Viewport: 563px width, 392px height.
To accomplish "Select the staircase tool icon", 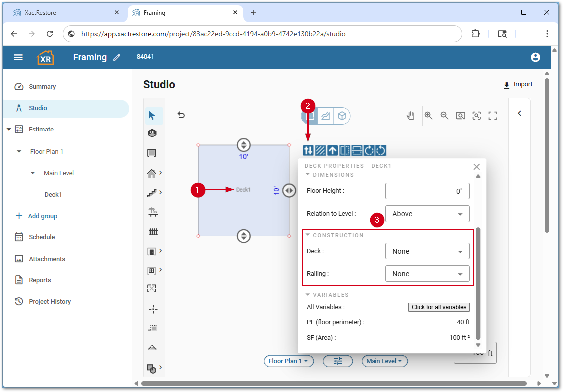I will tap(152, 192).
